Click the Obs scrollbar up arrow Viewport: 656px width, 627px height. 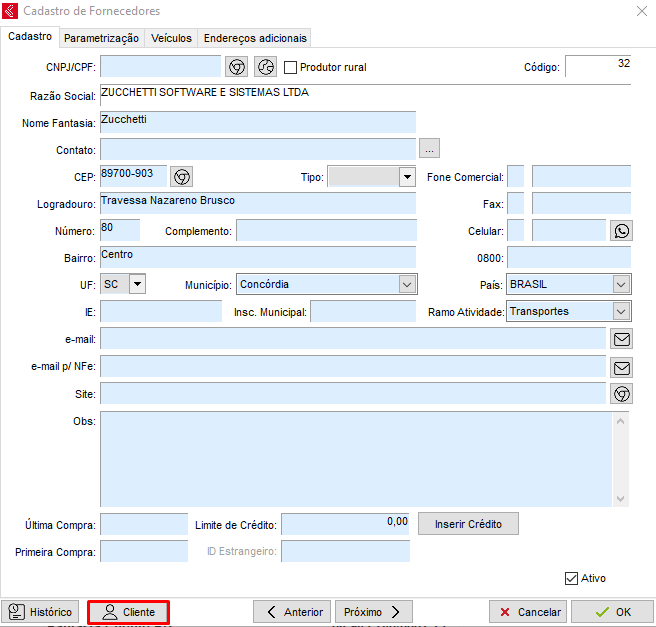(620, 421)
